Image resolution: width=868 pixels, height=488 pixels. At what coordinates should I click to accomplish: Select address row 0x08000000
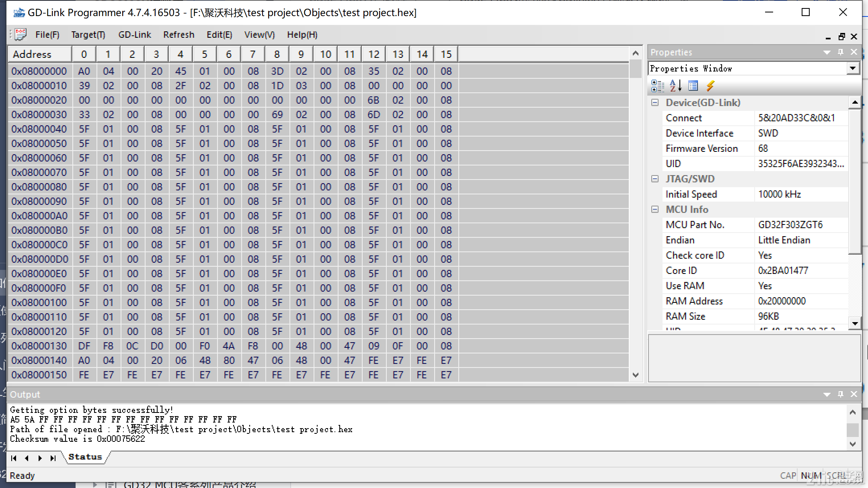pyautogui.click(x=39, y=71)
